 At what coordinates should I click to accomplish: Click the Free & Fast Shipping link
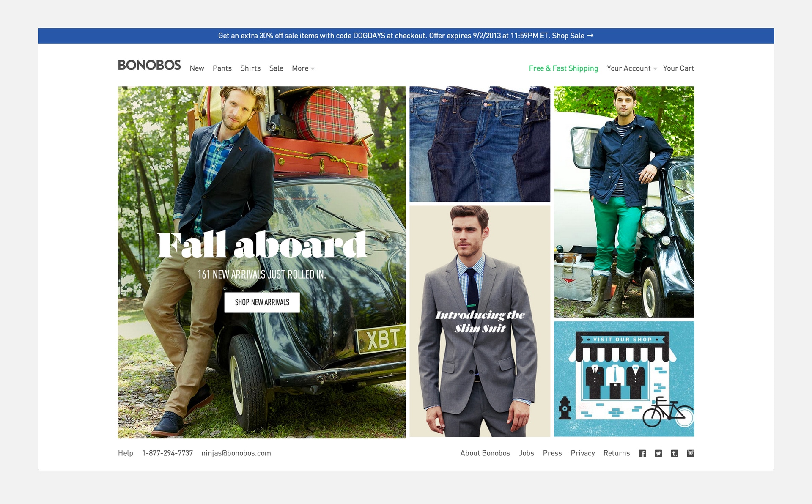coord(563,68)
